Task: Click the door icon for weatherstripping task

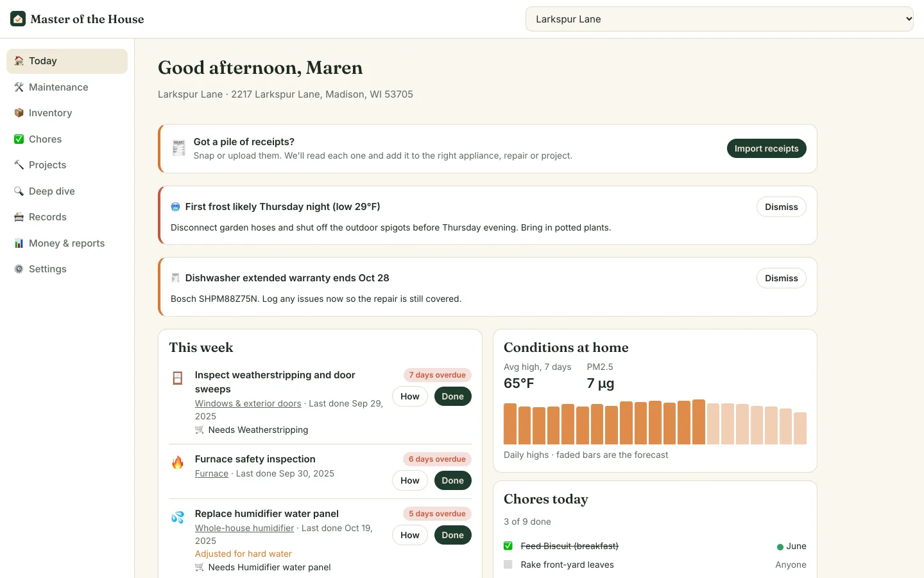Action: 178,378
